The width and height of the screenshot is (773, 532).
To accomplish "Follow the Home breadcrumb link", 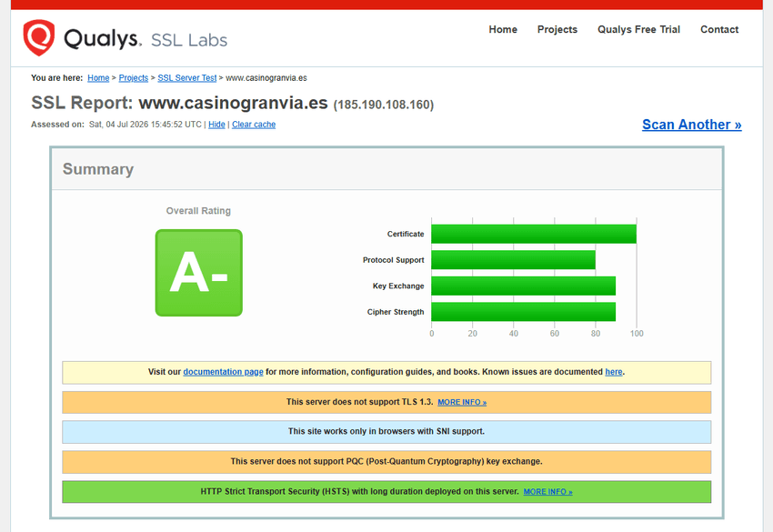I will [x=98, y=78].
